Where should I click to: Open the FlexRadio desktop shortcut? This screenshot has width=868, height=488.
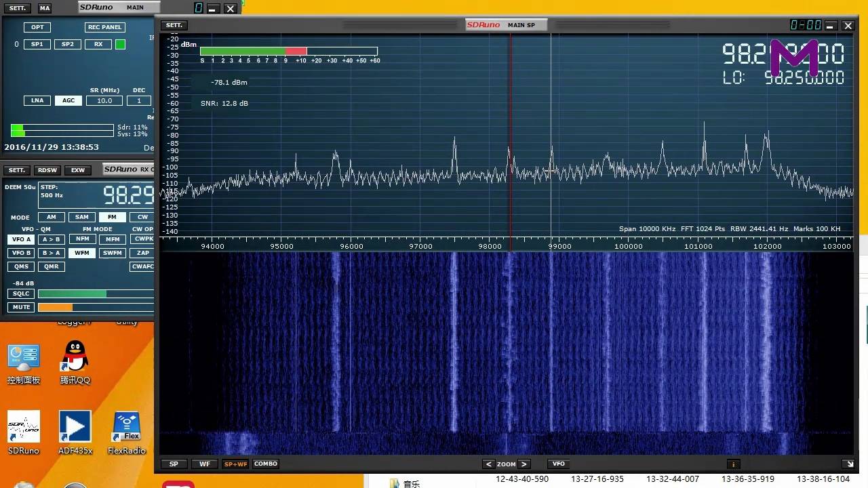click(127, 432)
